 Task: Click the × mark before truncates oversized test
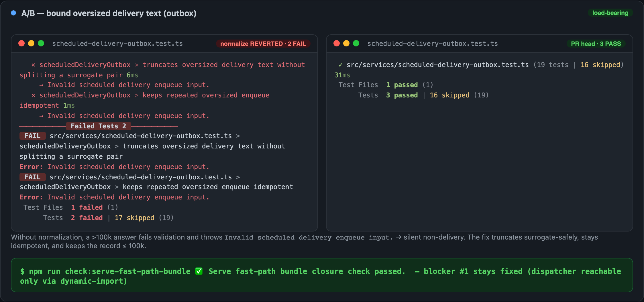(x=33, y=65)
